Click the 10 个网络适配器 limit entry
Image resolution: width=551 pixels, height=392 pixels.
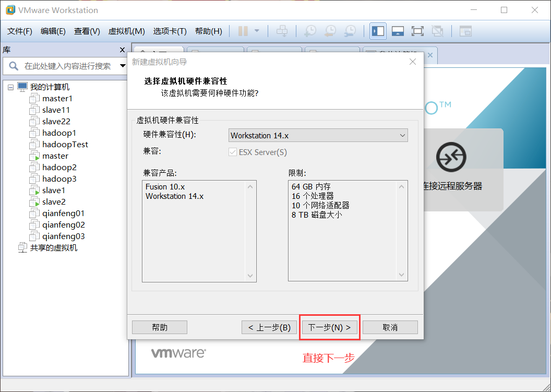point(320,206)
